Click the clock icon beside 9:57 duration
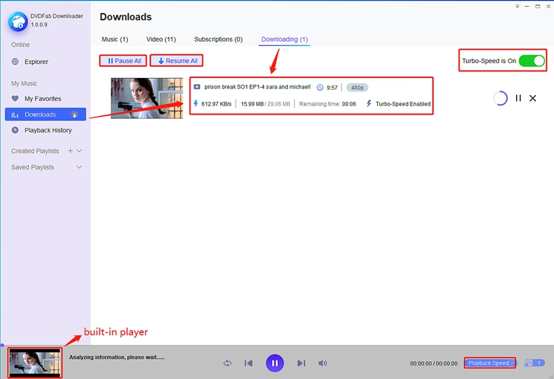The width and height of the screenshot is (554, 379). tap(320, 87)
